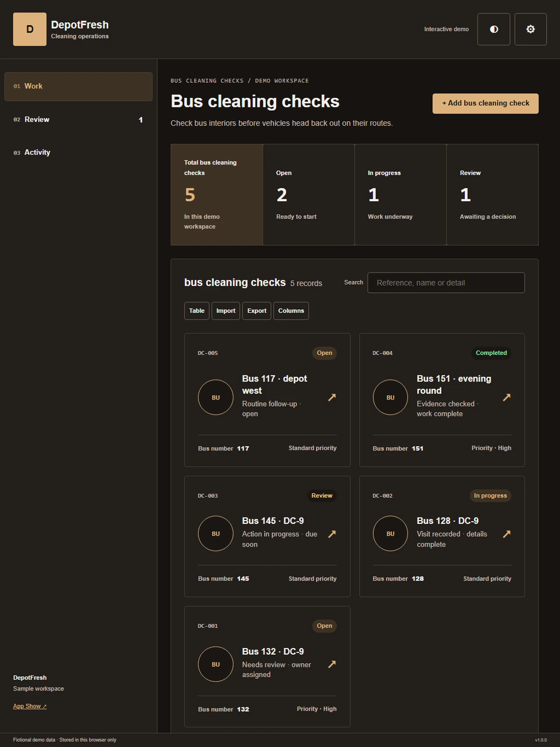Click BU avatar on DC-002 card
The height and width of the screenshot is (747, 560).
point(390,534)
